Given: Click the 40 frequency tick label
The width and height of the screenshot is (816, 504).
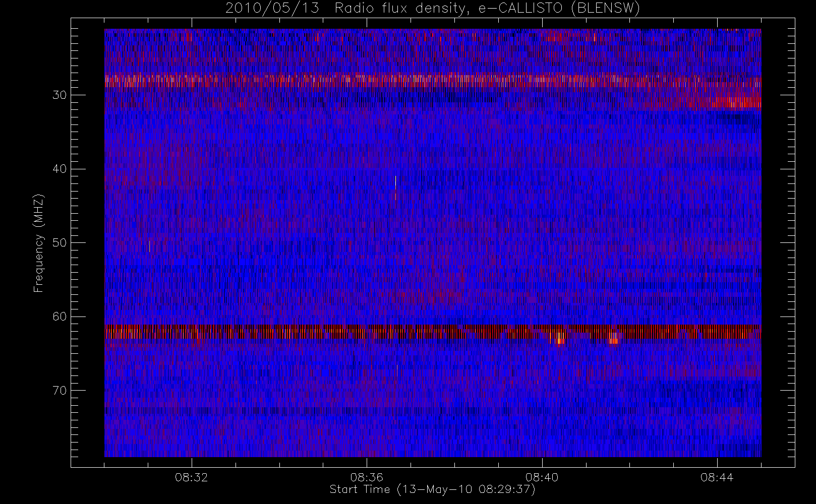Looking at the screenshot, I should tap(60, 169).
